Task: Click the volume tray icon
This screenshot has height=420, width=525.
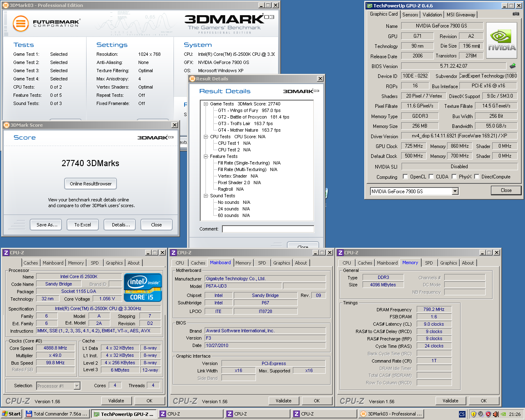Action: coord(495,414)
